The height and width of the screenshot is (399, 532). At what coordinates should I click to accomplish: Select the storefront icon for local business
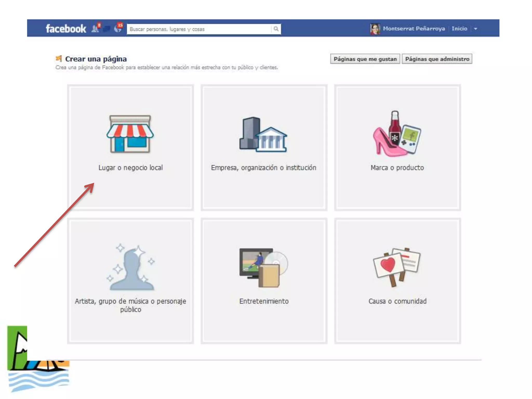[x=130, y=134]
